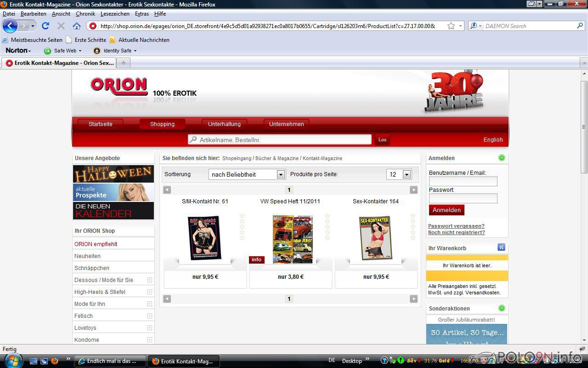Reload the page with the refresh icon
Viewport: 588px width, 368px height.
[45, 26]
